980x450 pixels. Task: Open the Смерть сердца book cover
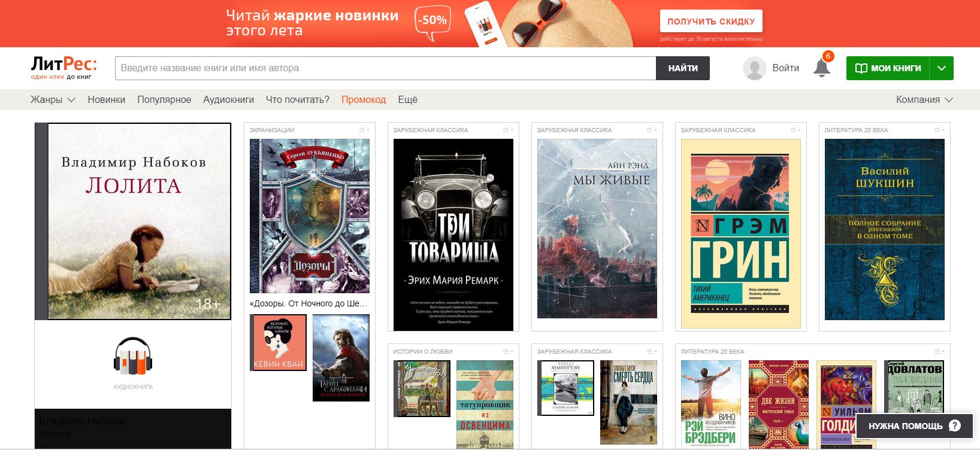[x=628, y=402]
